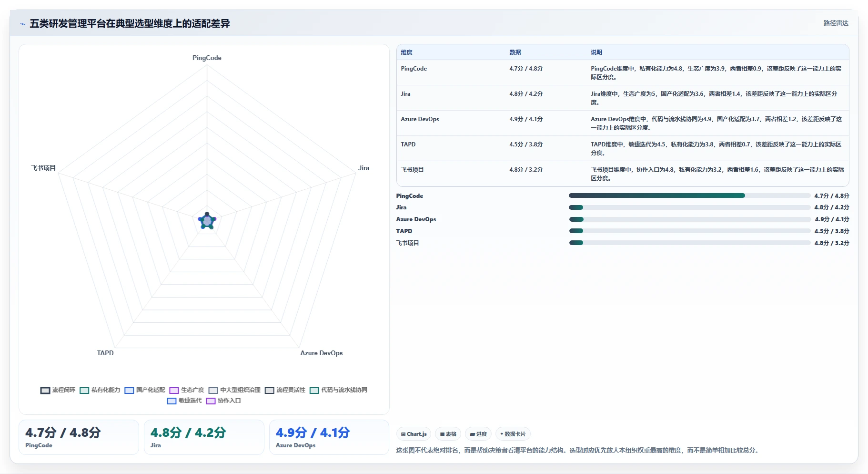Select the TAPD cell in table
The width and height of the screenshot is (868, 474).
[x=451, y=148]
